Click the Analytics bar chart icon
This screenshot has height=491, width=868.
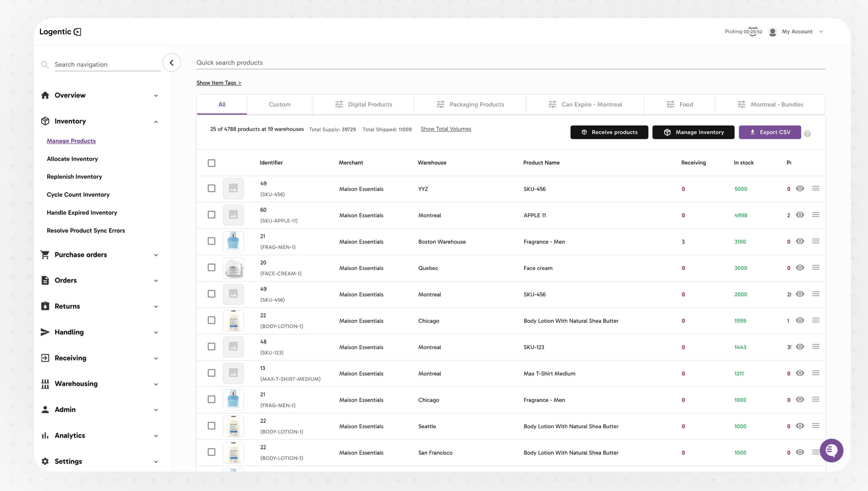(46, 435)
